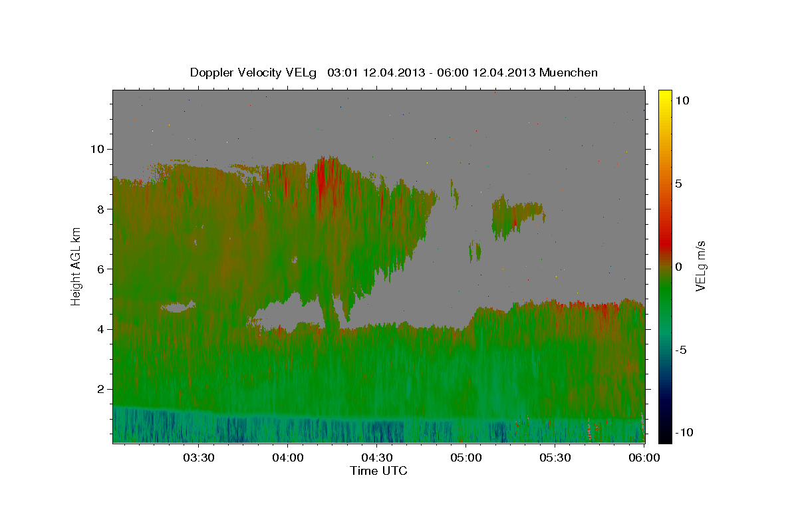This screenshot has height=532, width=798.
Task: Click the 04:00 time tick label
Action: (x=287, y=458)
